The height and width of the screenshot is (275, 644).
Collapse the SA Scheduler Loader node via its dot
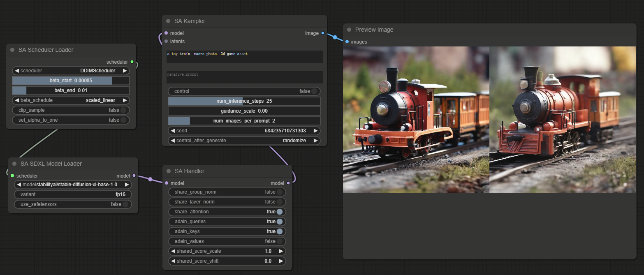tap(12, 50)
